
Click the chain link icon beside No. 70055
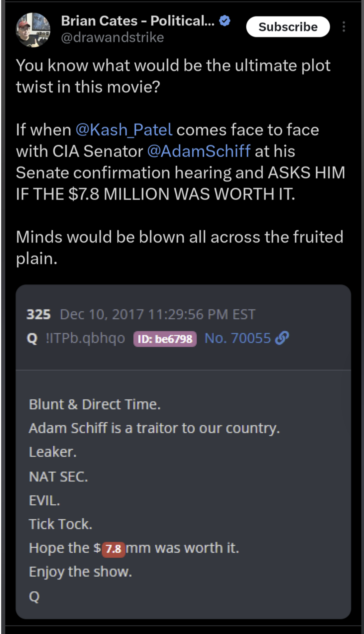282,338
